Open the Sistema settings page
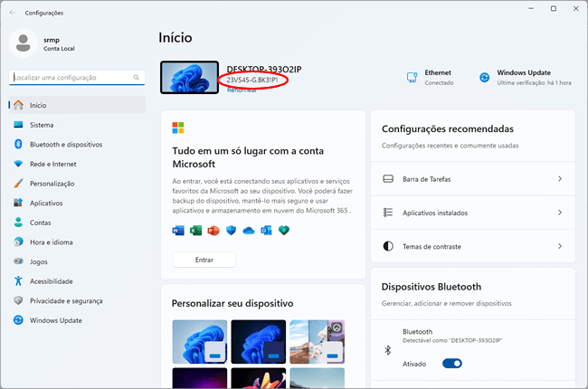 [77, 125]
